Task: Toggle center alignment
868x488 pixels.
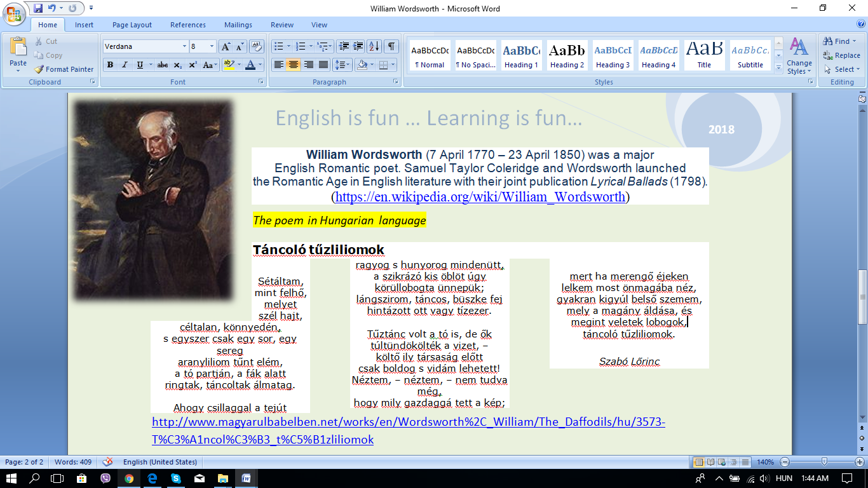Action: tap(293, 65)
